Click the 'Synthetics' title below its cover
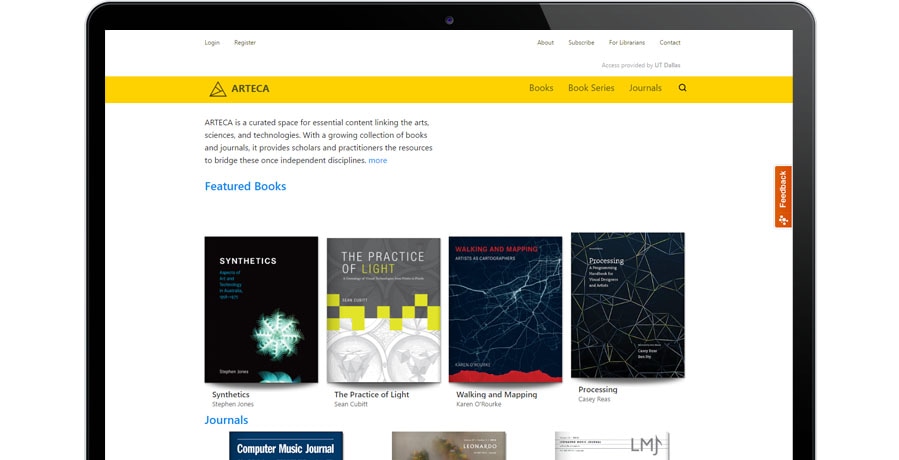 point(230,395)
